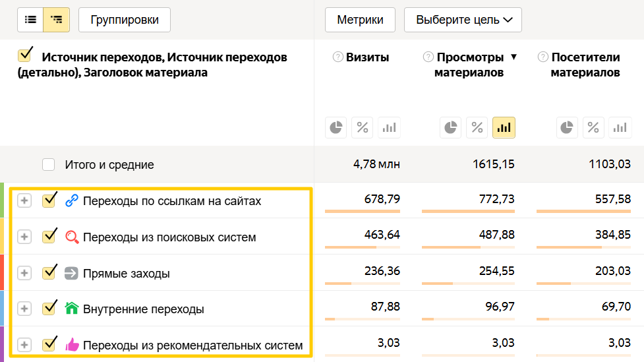Uncheck Прямые заходы row checkbox
644x362 pixels.
[49, 273]
